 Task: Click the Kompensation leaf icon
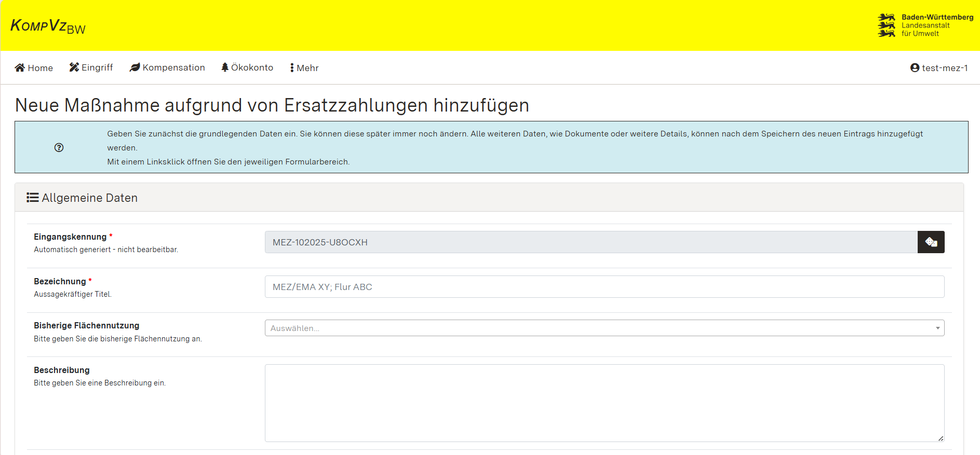pos(135,67)
